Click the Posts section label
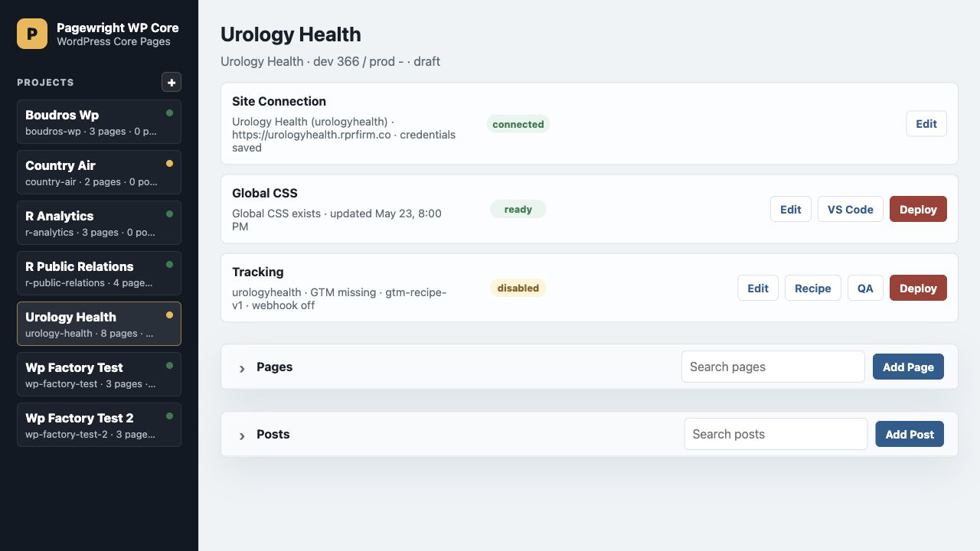This screenshot has width=980, height=551. tap(273, 434)
